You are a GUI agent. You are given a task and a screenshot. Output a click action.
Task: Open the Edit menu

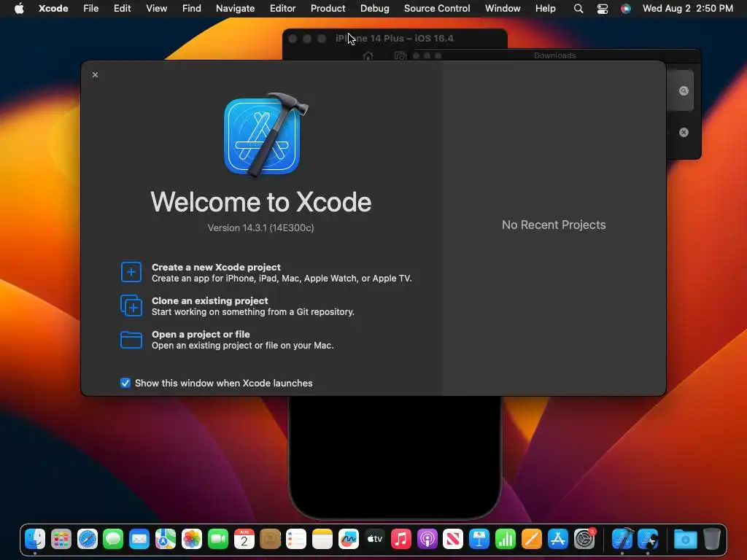[x=122, y=9]
